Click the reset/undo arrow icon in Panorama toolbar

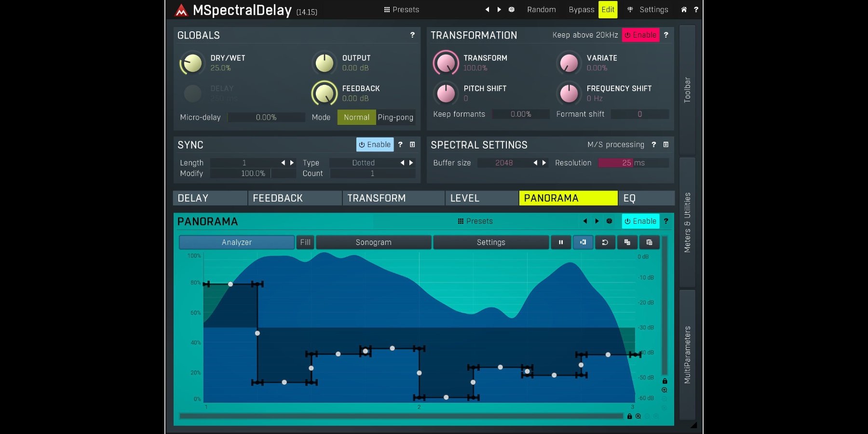[x=605, y=242]
